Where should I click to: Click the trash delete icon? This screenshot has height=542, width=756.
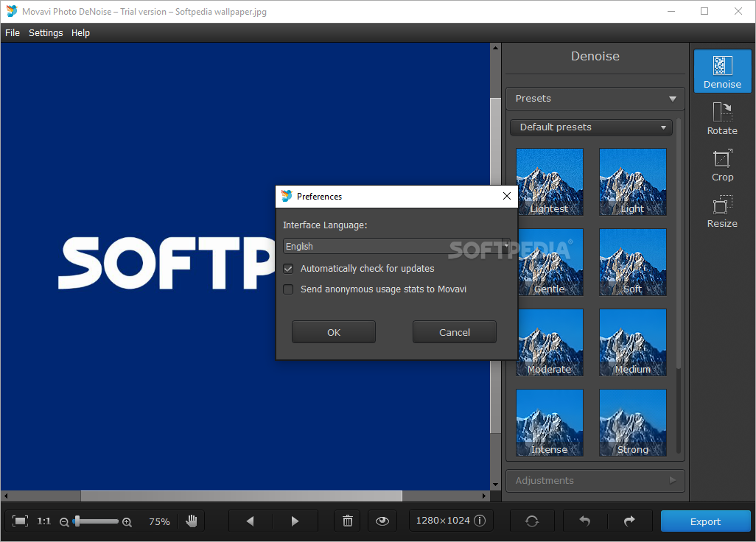click(x=348, y=521)
